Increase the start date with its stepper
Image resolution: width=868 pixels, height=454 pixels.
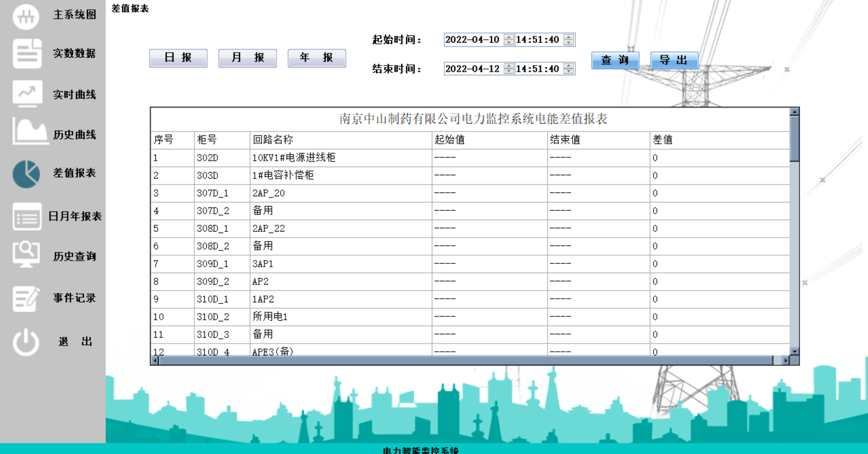point(508,38)
